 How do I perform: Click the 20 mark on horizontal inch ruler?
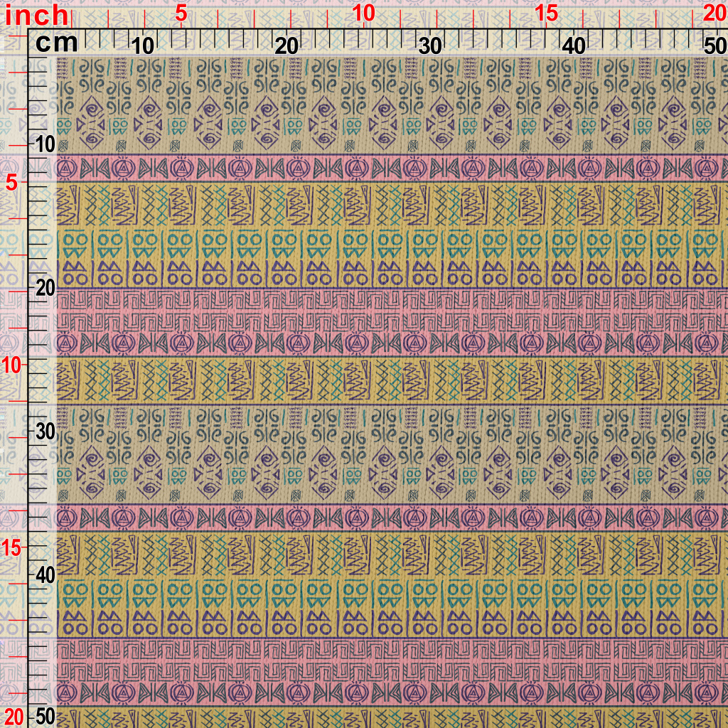pyautogui.click(x=713, y=14)
